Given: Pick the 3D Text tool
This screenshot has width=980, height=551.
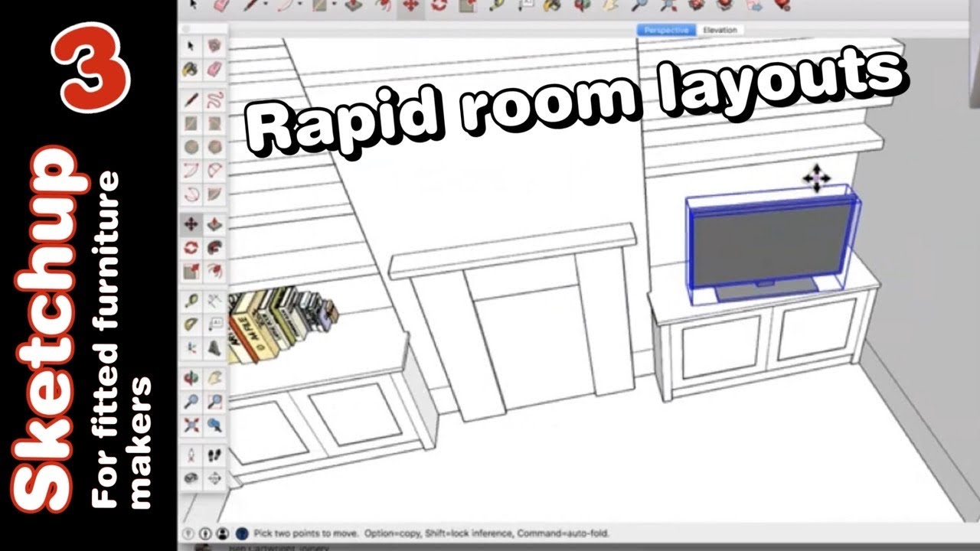Looking at the screenshot, I should [215, 348].
